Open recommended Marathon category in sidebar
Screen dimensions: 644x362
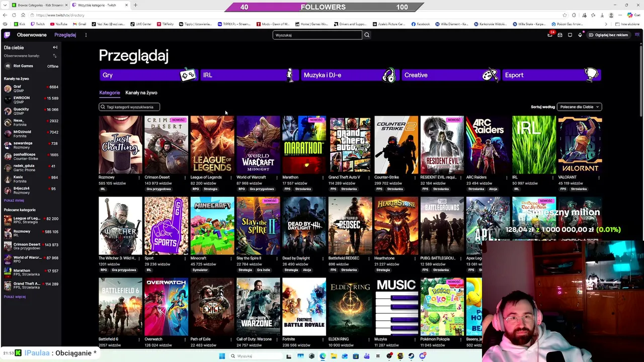pos(31,273)
